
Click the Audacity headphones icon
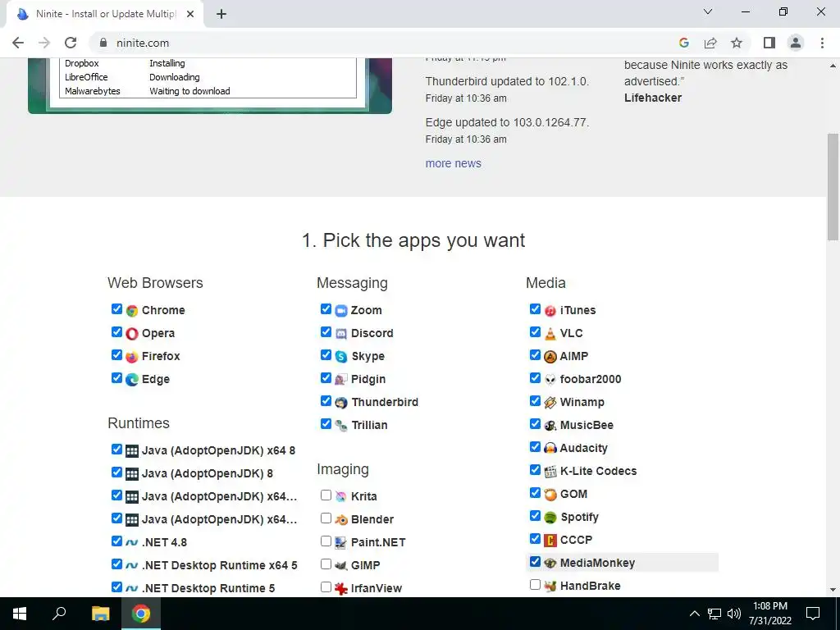[550, 449]
